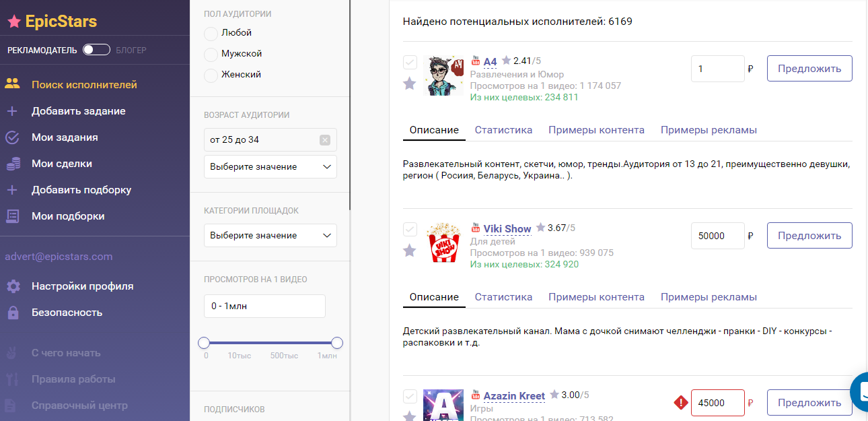Select the Женский audience gender option
Viewport: 868px width, 421px height.
point(211,75)
